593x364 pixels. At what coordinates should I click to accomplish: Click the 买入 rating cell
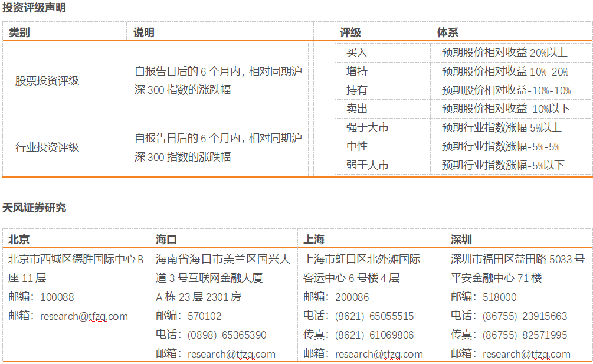tap(356, 53)
